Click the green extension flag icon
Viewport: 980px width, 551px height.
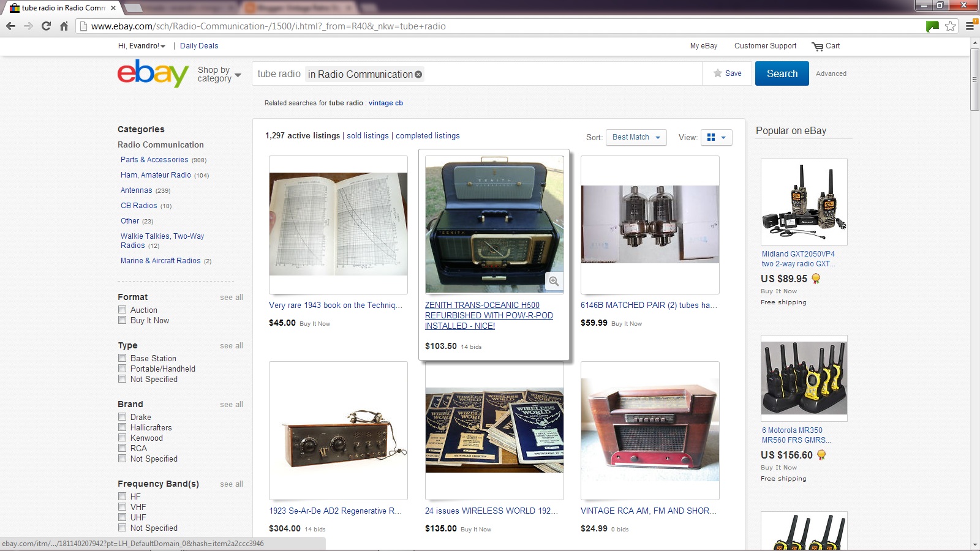tap(932, 26)
